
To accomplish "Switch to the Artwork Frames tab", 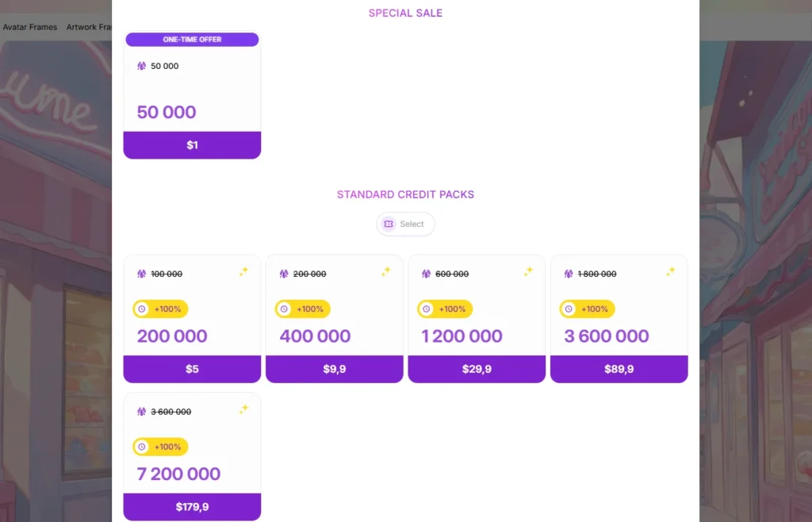I will point(89,27).
